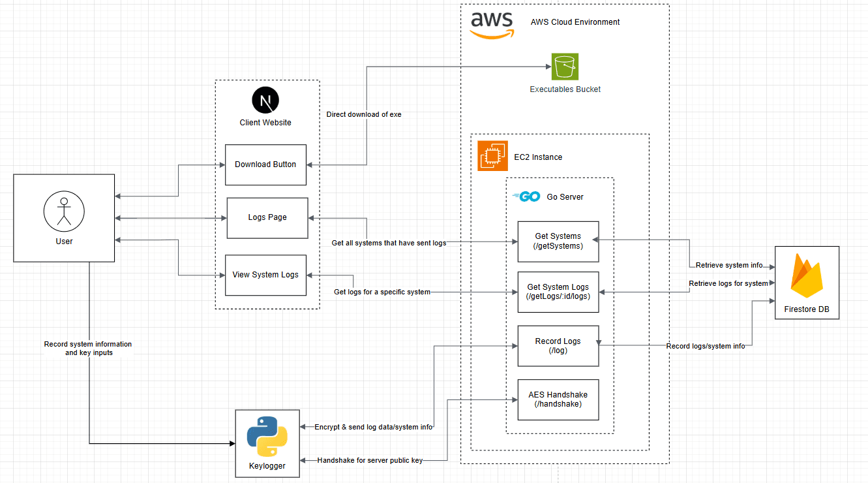This screenshot has width=868, height=483.
Task: Select 'Encrypt & send log data/system info' label
Action: point(374,427)
